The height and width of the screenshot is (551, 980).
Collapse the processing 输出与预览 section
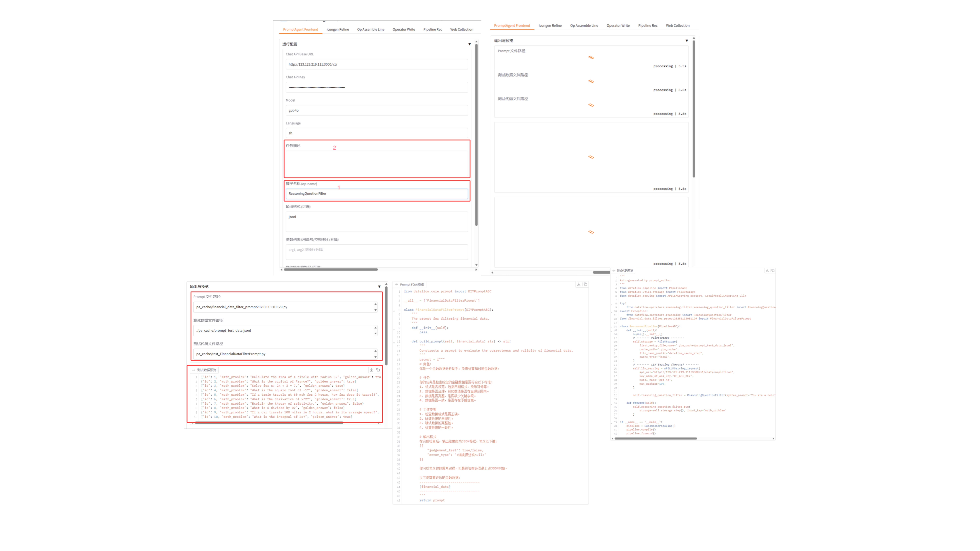coord(687,41)
